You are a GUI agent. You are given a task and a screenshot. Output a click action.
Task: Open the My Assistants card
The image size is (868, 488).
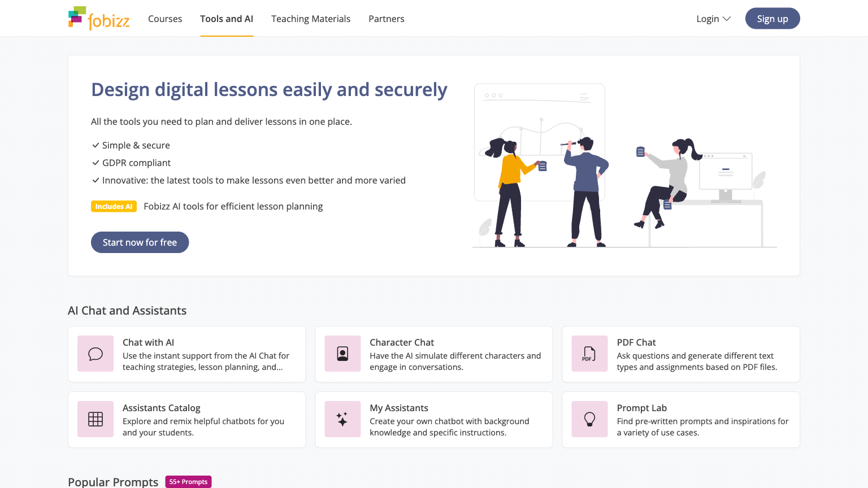click(433, 419)
